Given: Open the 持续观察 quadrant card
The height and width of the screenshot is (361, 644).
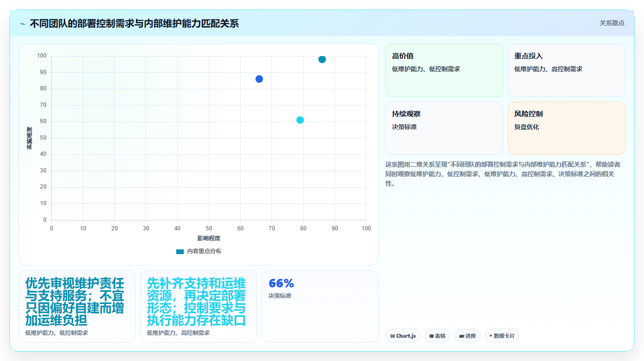Looking at the screenshot, I should pos(444,128).
